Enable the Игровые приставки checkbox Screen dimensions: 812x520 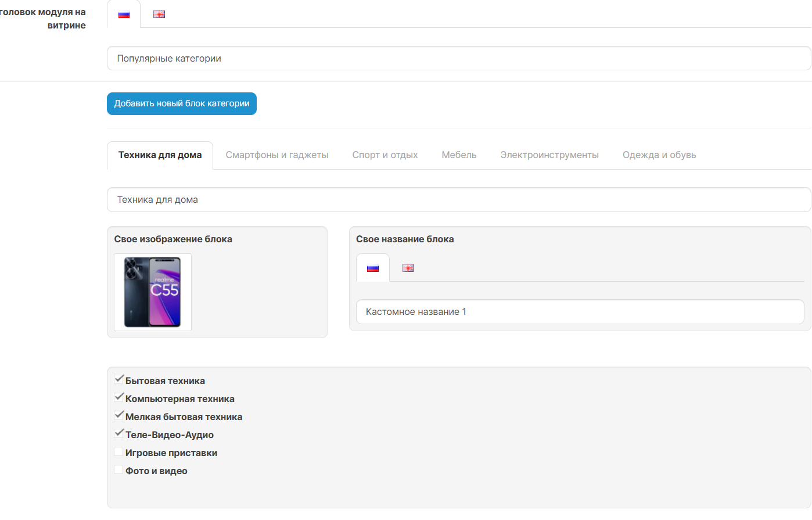coord(119,452)
